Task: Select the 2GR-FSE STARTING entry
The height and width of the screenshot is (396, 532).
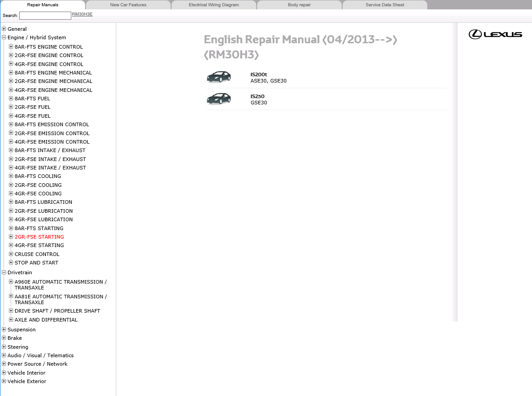Action: (39, 236)
